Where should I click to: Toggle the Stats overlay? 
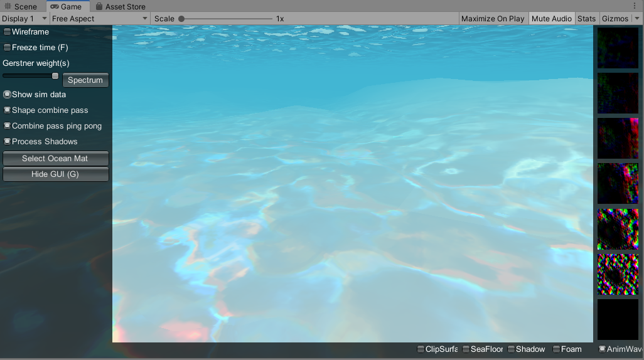click(x=586, y=18)
